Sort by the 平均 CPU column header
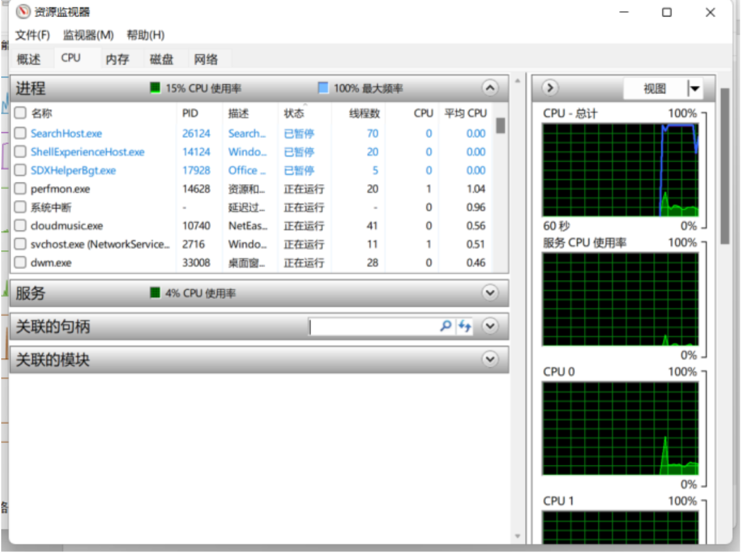Image resolution: width=749 pixels, height=560 pixels. pos(465,113)
